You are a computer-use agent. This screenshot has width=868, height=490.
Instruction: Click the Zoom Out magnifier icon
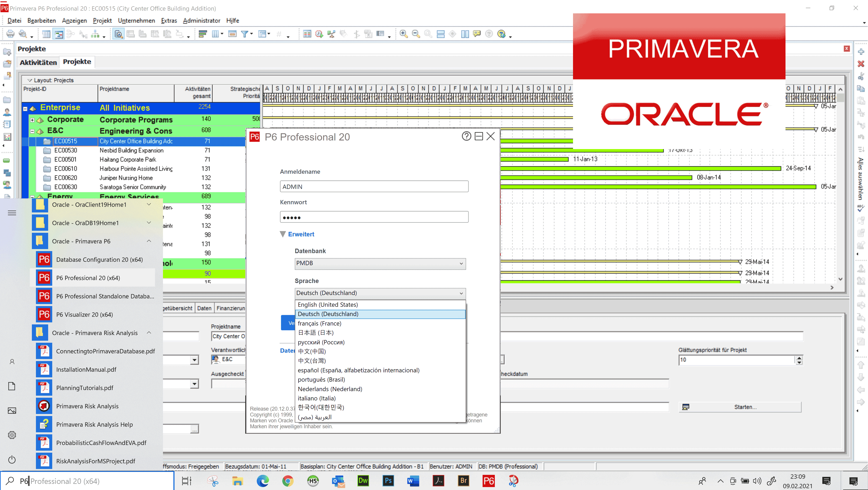point(416,34)
